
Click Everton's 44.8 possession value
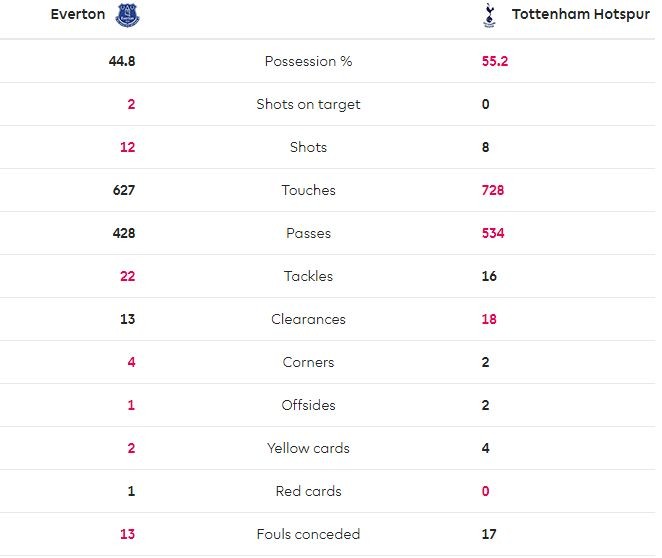(122, 61)
